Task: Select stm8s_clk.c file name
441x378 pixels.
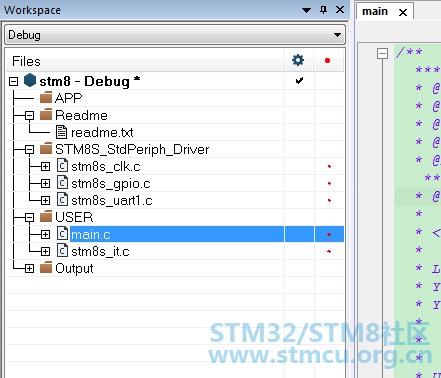Action: tap(106, 167)
